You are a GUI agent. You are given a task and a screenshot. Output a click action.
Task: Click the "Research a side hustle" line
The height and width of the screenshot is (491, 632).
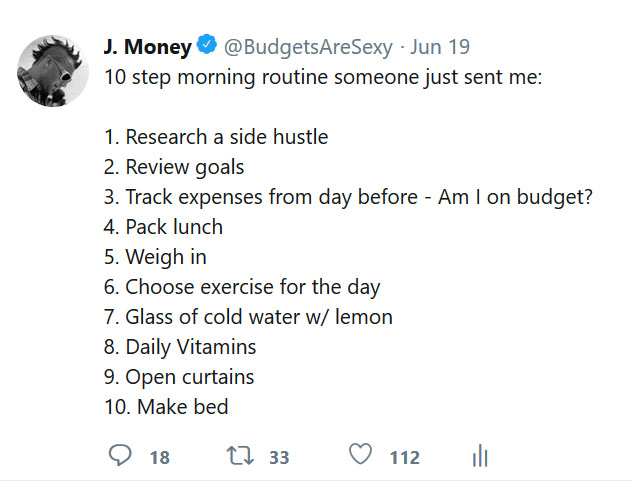tap(216, 137)
